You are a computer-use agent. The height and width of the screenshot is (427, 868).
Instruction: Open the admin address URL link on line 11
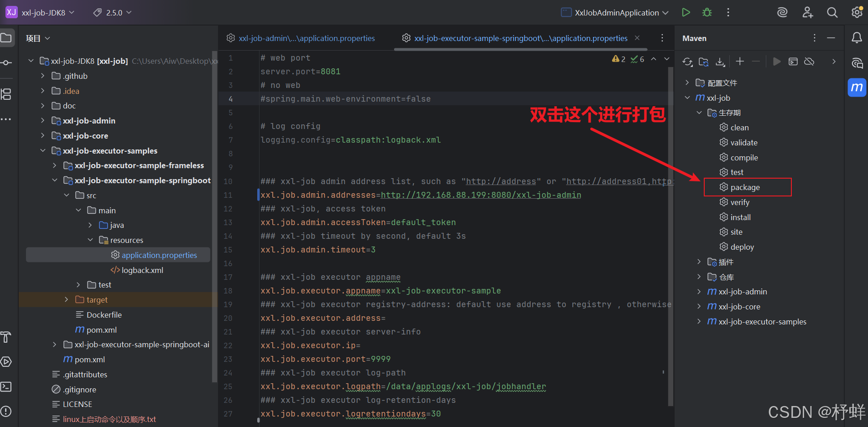tap(481, 195)
